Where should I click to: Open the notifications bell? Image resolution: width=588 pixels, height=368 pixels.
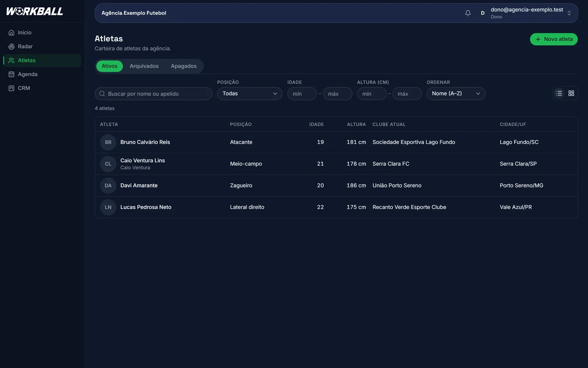coord(468,13)
